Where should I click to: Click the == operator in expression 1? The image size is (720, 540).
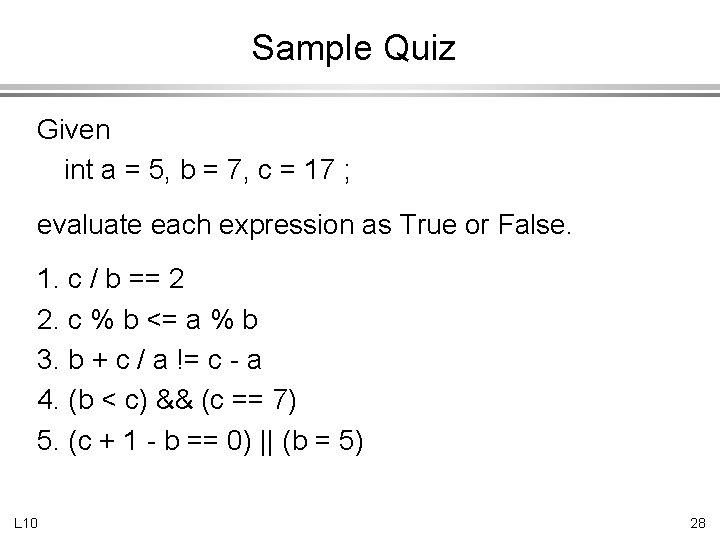click(x=145, y=279)
